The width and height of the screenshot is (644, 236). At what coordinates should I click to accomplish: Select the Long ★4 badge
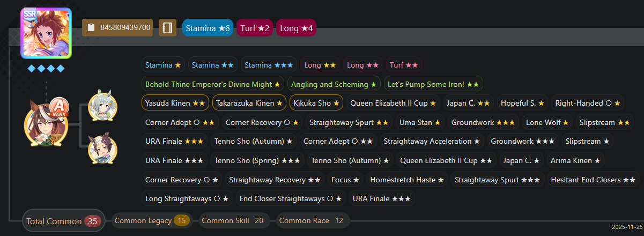tap(296, 28)
